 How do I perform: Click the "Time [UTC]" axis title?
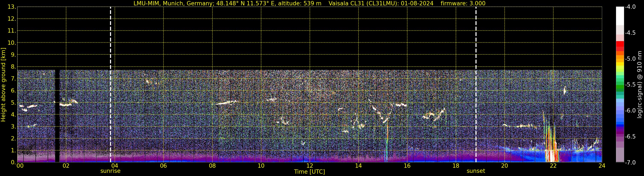coord(309,172)
